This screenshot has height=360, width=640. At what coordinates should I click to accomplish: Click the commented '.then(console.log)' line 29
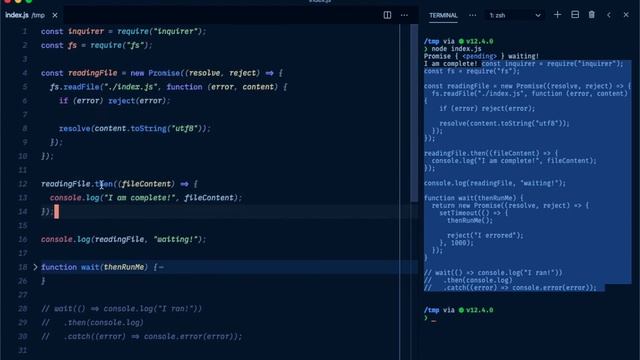(x=93, y=323)
